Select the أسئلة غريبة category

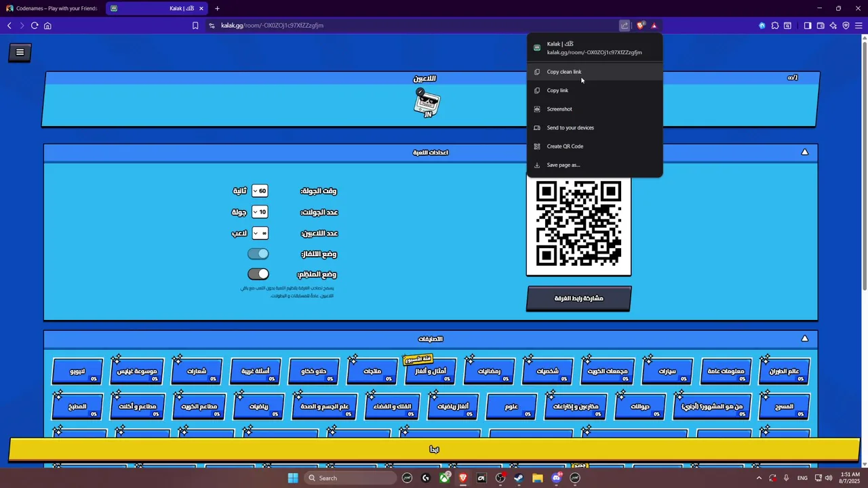(x=256, y=371)
